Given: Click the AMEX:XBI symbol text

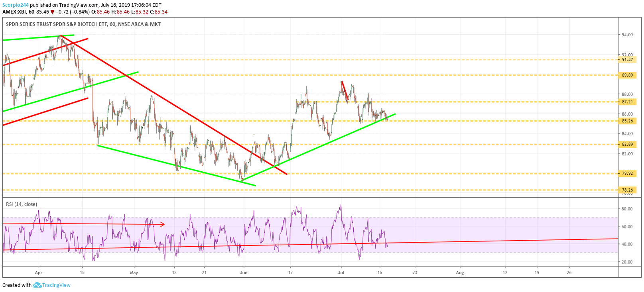Looking at the screenshot, I should click(14, 12).
